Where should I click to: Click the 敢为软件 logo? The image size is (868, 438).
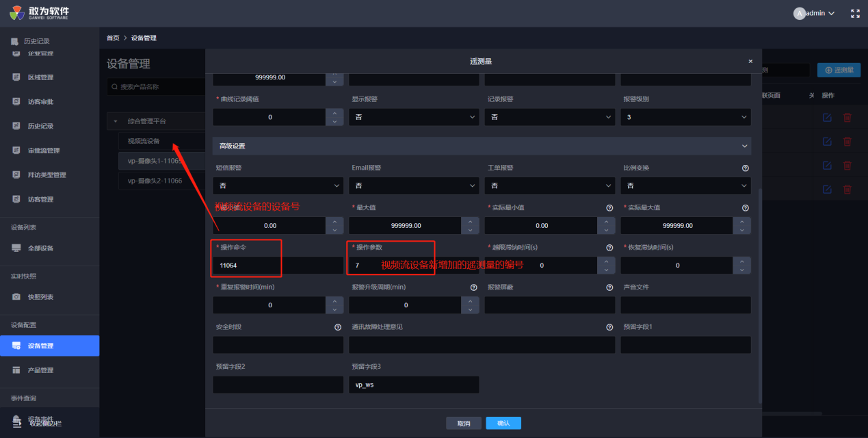click(x=40, y=14)
